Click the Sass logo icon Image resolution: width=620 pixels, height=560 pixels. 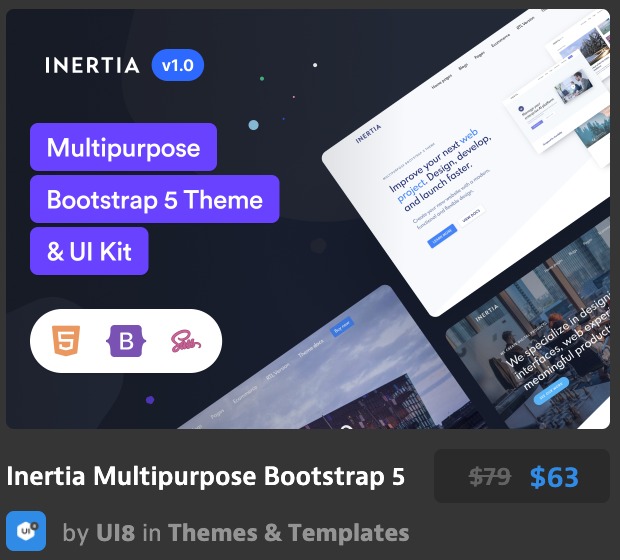pos(184,342)
